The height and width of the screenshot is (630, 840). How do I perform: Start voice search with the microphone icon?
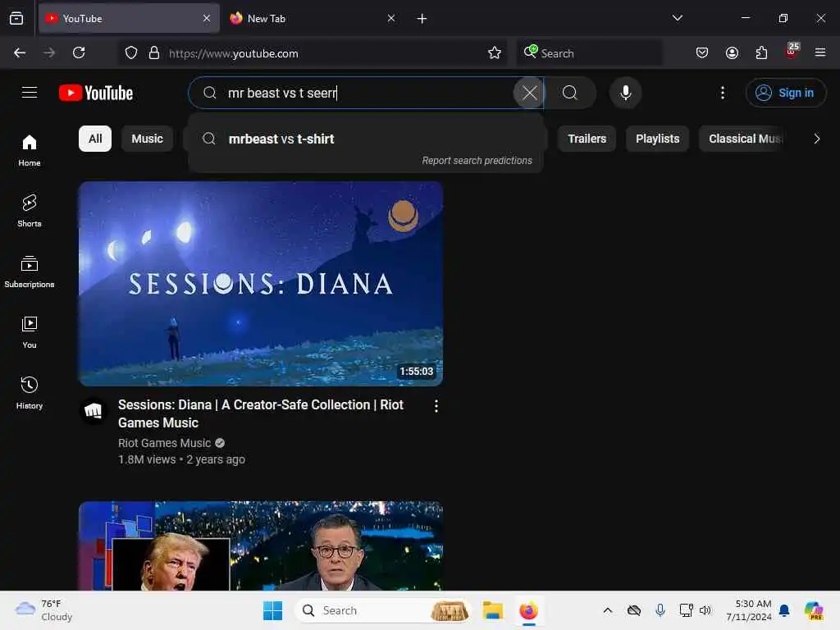625,93
